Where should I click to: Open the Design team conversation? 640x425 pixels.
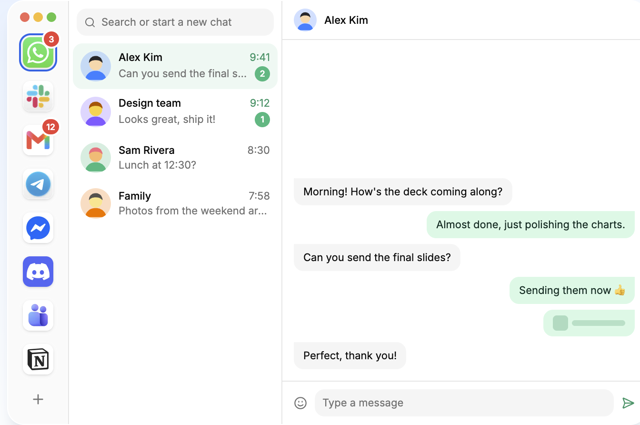[x=175, y=111]
